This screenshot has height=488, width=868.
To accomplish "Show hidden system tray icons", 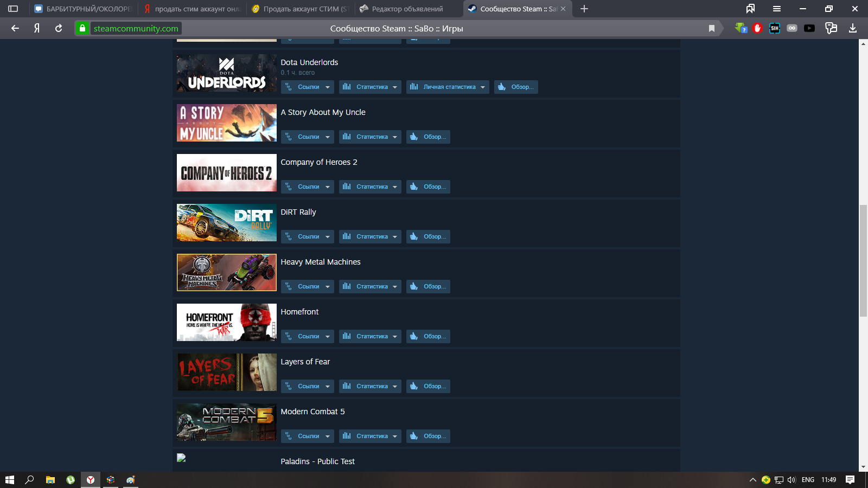I will pyautogui.click(x=752, y=480).
